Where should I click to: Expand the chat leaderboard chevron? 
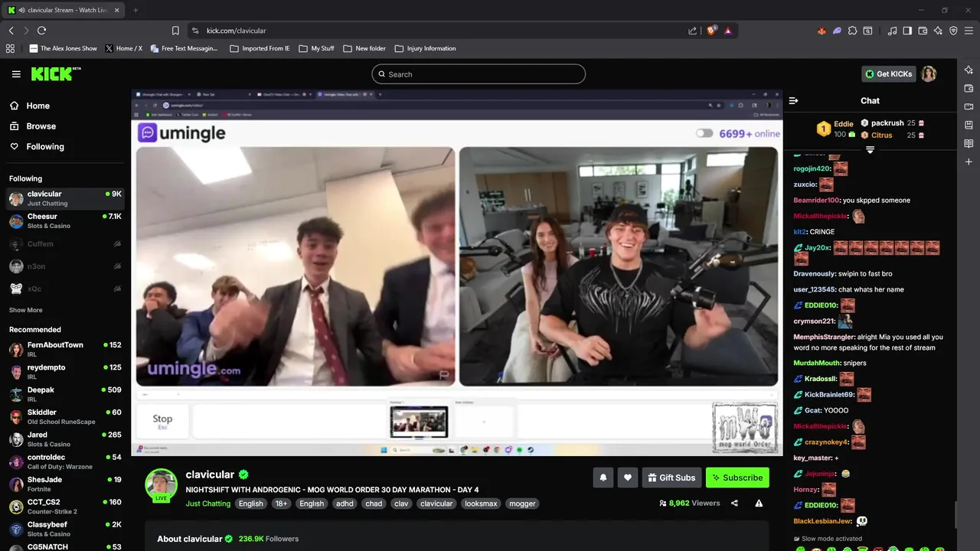pyautogui.click(x=870, y=149)
